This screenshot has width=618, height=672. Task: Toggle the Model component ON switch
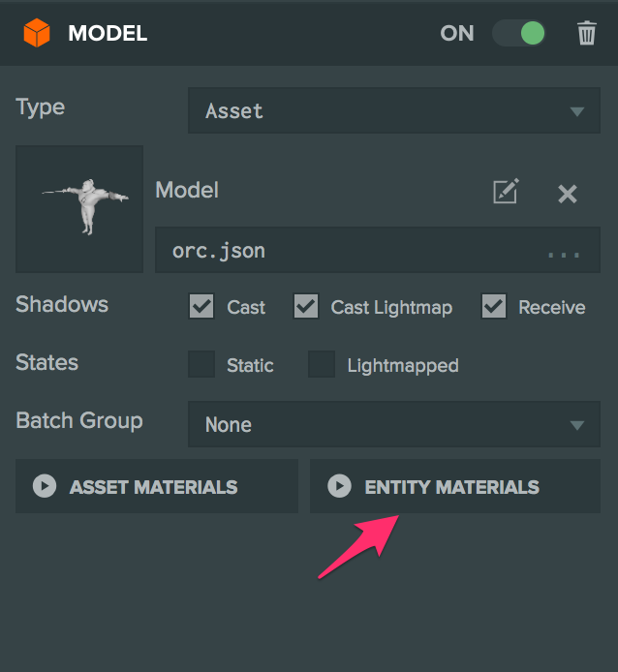point(519,34)
